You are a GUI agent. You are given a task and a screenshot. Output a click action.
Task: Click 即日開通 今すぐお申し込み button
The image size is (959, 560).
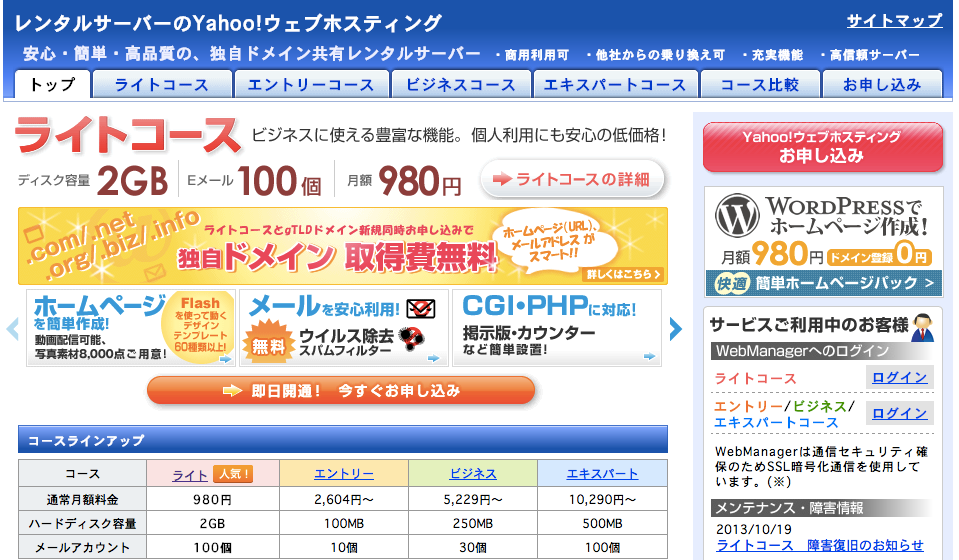(341, 390)
